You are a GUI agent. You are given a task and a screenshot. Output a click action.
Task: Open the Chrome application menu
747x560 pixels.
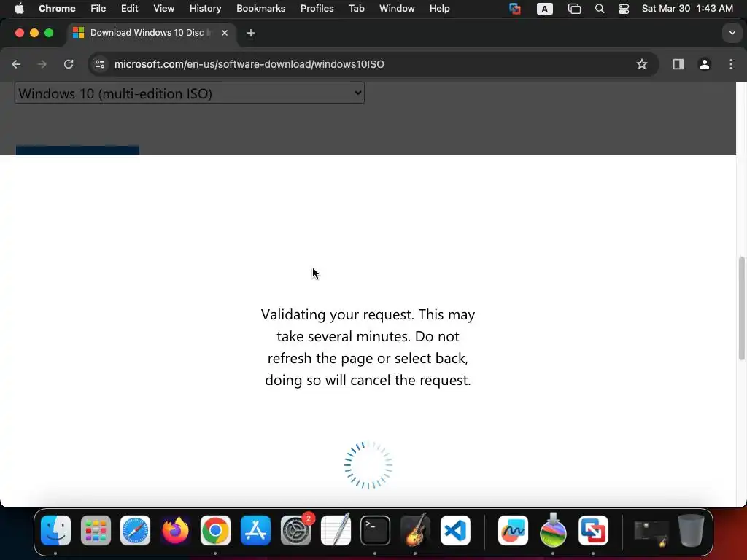coord(57,9)
